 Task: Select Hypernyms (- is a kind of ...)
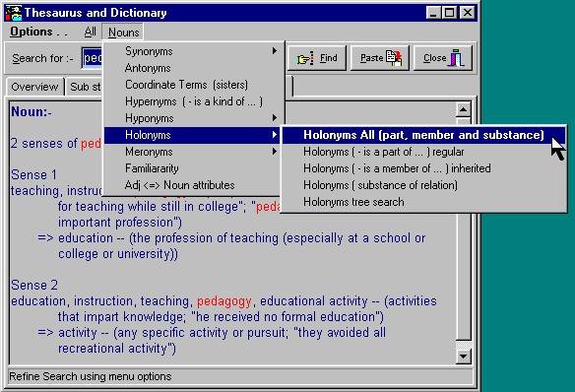coord(194,101)
